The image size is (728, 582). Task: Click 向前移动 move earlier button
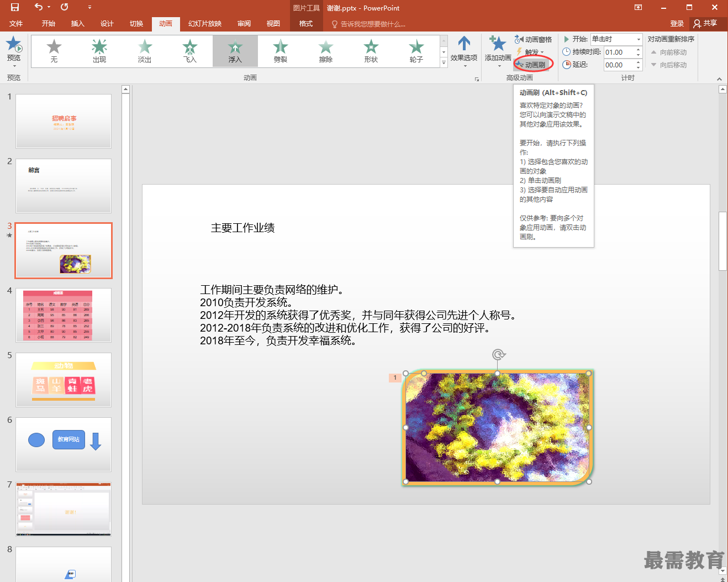click(x=669, y=52)
